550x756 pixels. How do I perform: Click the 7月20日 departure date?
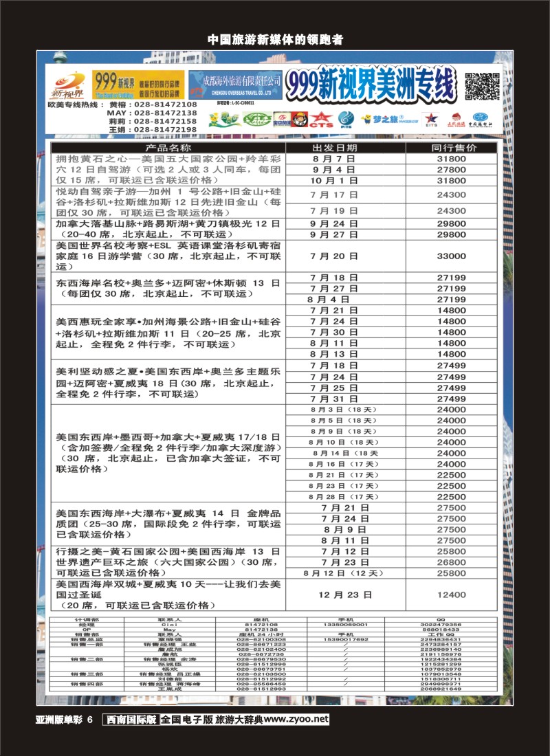(x=334, y=256)
